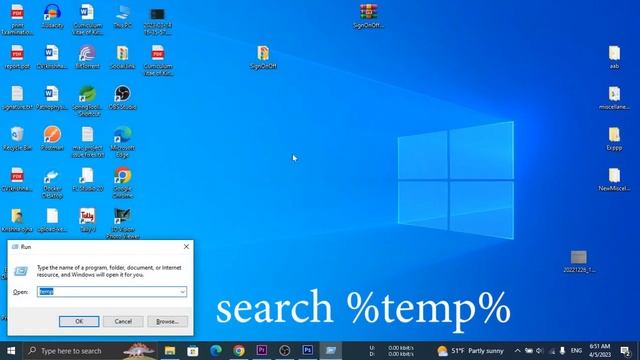The width and height of the screenshot is (640, 360).
Task: Open the OBS Studio desktop shortcut
Action: point(122,98)
